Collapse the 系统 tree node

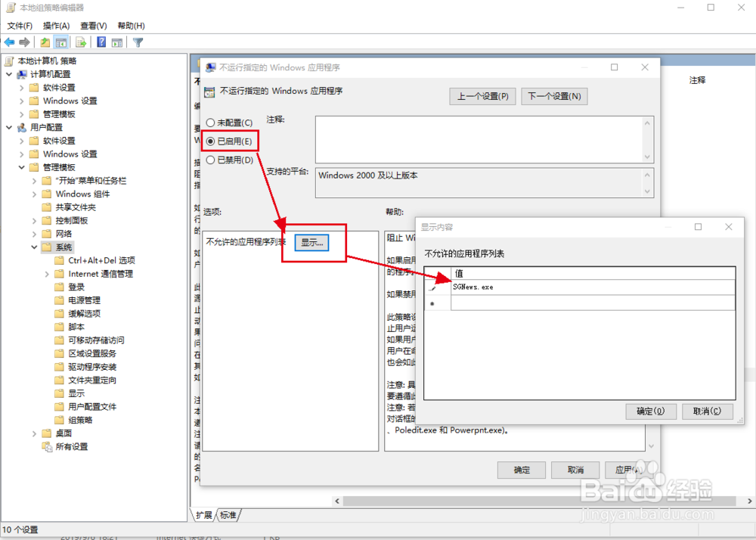tap(34, 247)
